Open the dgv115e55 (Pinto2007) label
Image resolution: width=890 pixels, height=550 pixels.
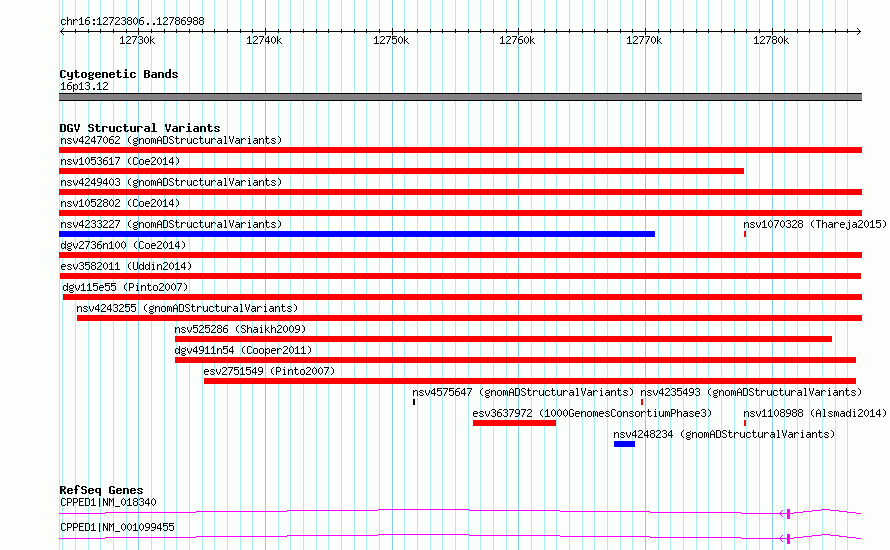[x=125, y=287]
